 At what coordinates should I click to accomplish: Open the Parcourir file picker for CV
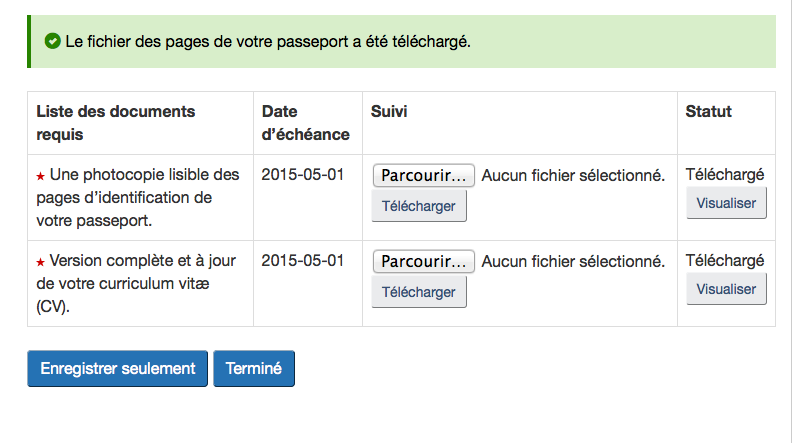pos(423,261)
